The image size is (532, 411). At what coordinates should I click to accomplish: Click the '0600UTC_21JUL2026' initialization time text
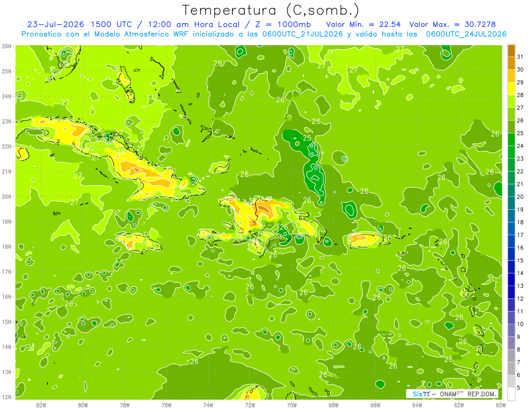(x=302, y=34)
